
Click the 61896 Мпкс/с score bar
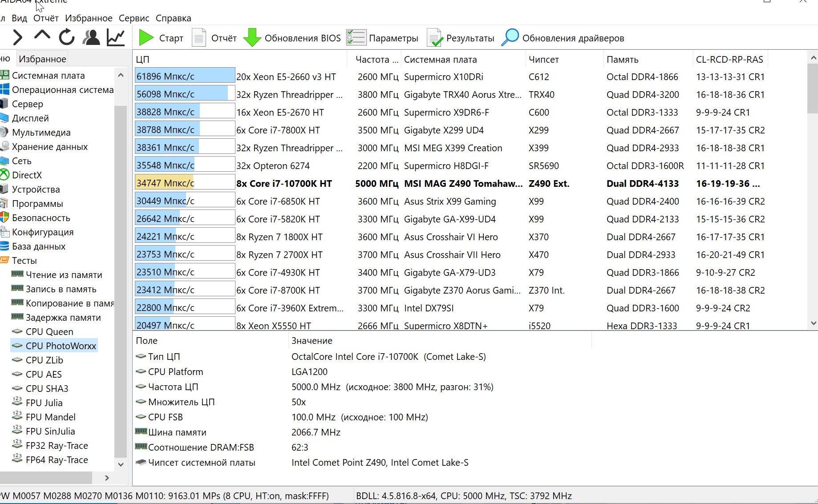185,77
